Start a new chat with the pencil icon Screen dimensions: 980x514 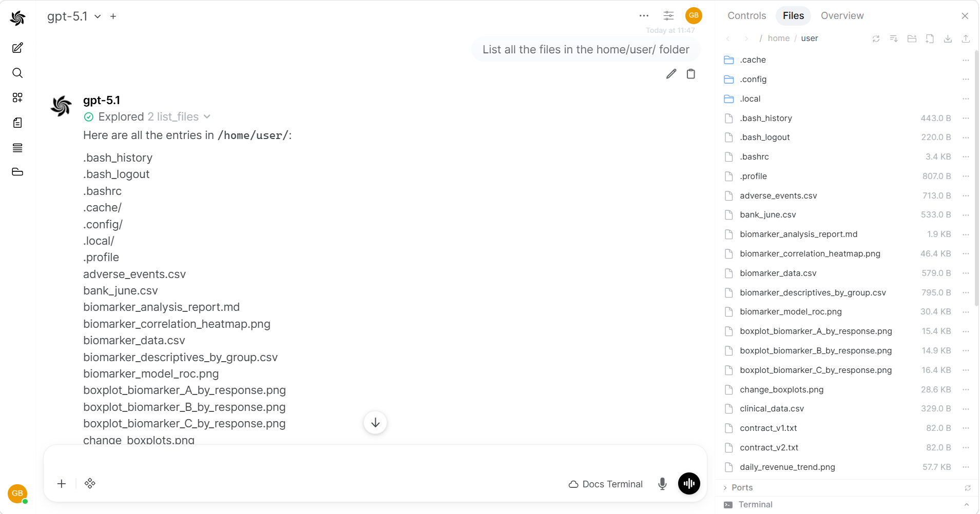[x=17, y=48]
